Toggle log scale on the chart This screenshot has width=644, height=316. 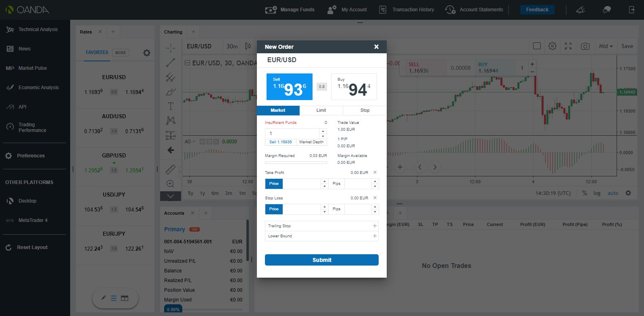pyautogui.click(x=597, y=193)
